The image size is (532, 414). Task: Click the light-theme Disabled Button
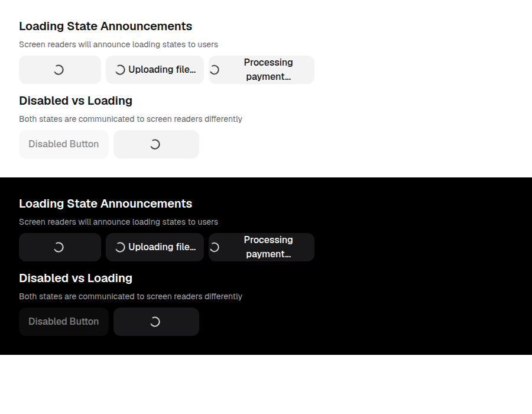click(64, 144)
